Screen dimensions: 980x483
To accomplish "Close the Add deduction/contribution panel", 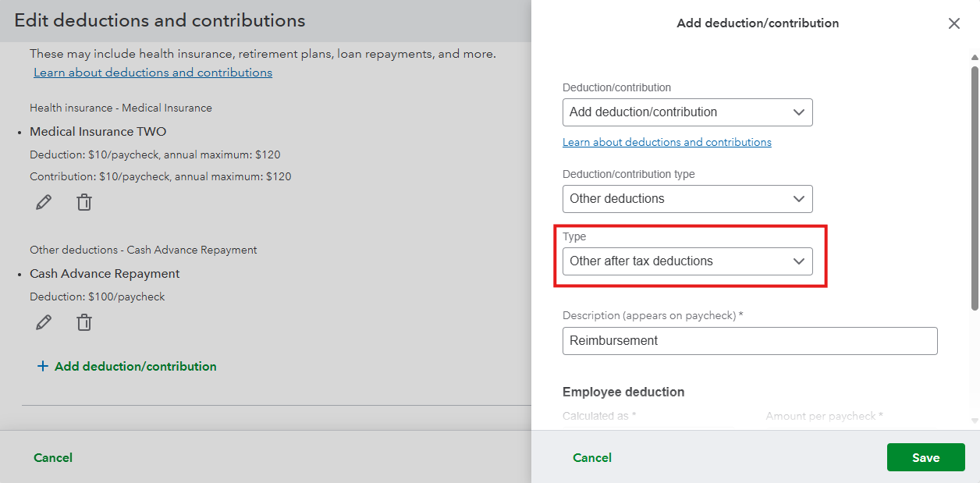I will 953,23.
